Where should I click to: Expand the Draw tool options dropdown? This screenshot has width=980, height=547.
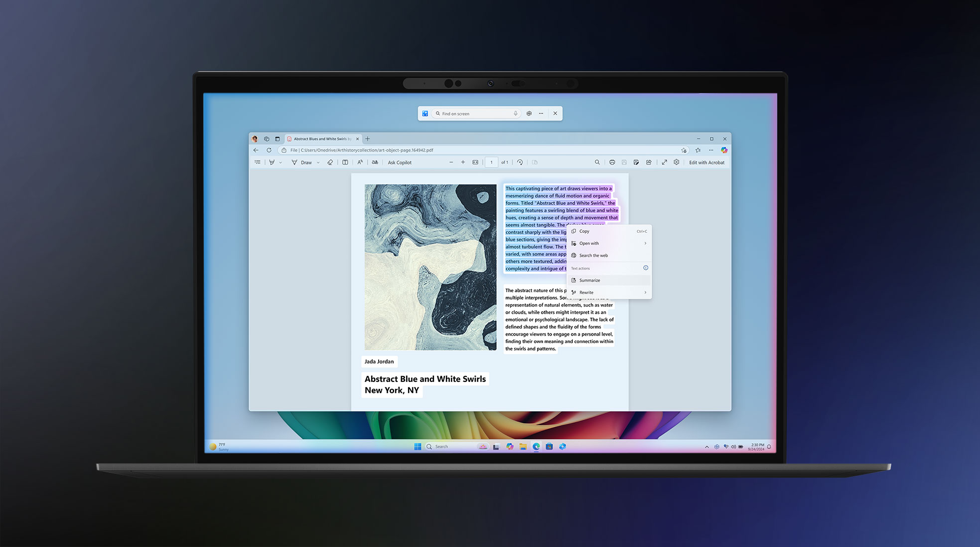318,162
